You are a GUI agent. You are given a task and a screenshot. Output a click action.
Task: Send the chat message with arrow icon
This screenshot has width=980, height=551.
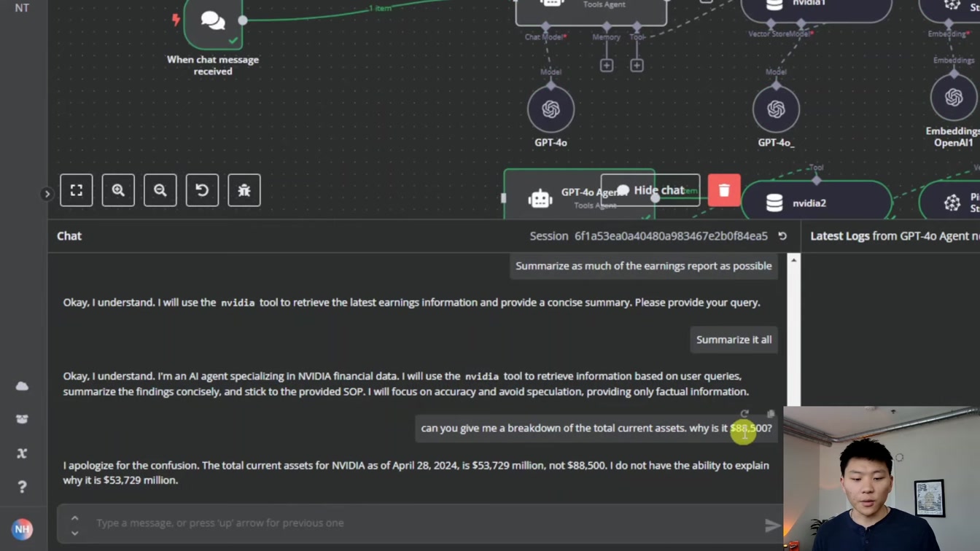772,524
